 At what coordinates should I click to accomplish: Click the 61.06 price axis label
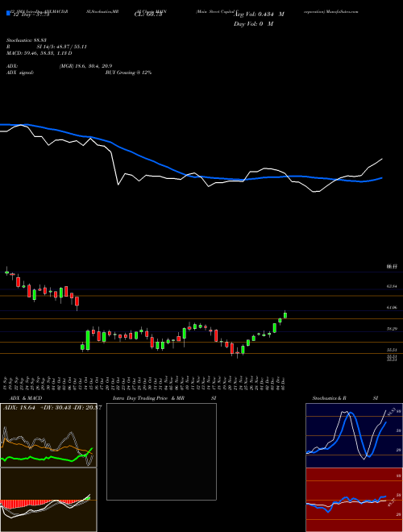click(392, 307)
